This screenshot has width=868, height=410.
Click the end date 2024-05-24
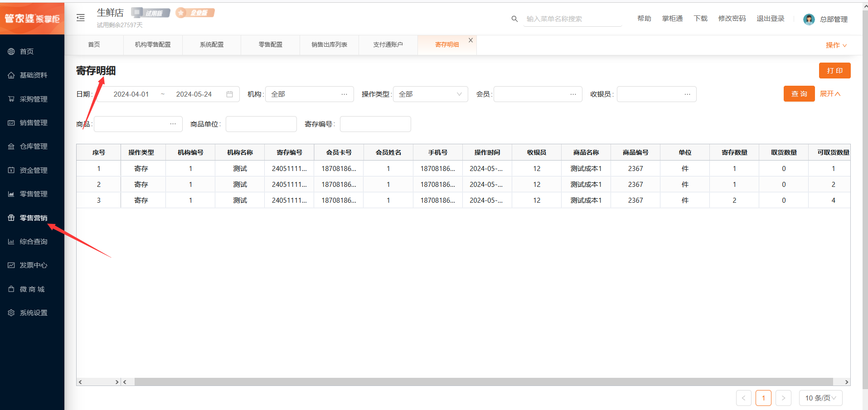pos(194,94)
